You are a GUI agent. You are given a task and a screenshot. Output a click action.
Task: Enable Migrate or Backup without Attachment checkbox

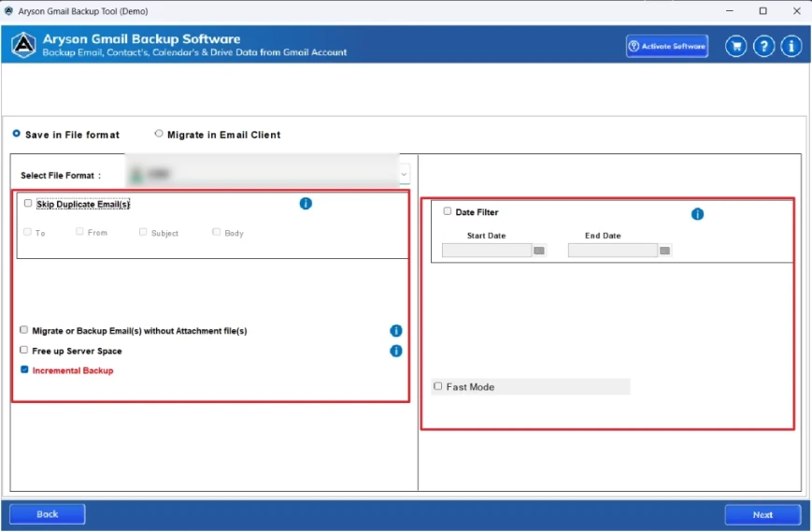(23, 329)
